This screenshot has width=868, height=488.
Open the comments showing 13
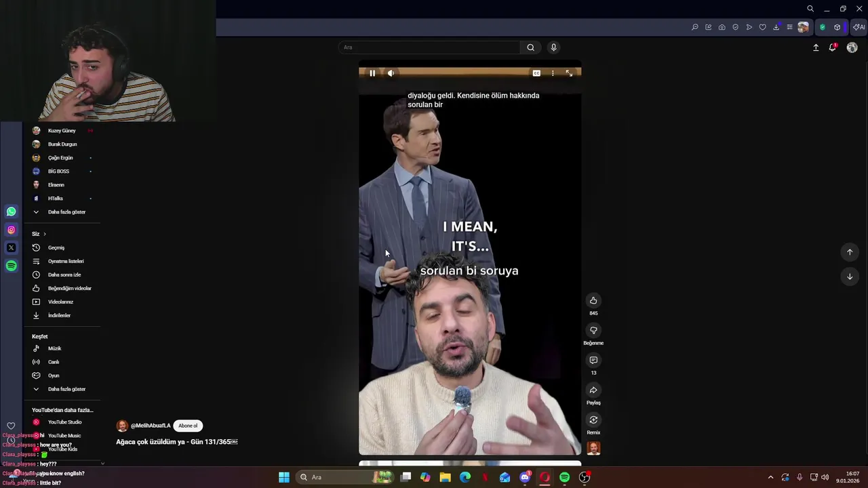tap(593, 360)
